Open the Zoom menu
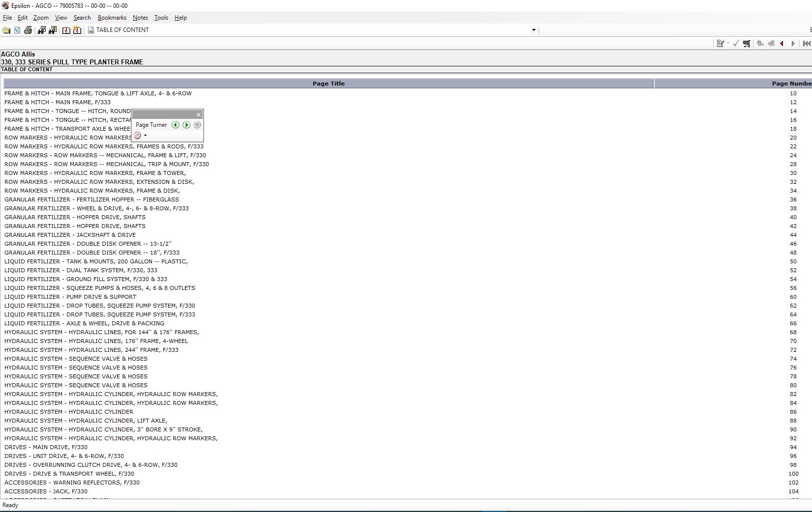 [x=41, y=18]
